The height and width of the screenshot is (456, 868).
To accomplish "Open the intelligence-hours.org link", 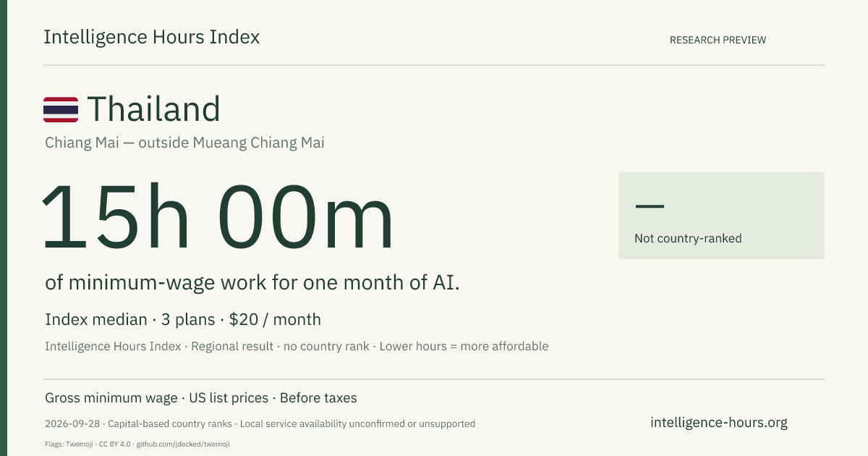I will click(719, 422).
